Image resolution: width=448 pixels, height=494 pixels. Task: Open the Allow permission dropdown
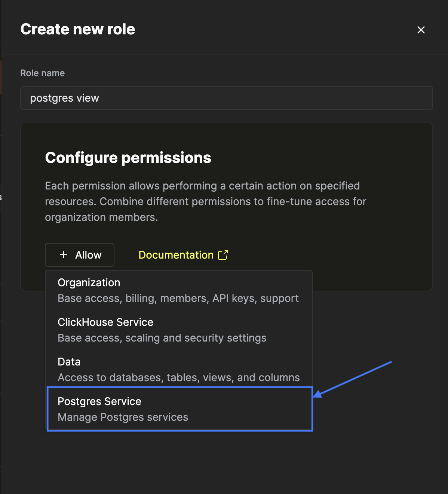tap(80, 255)
